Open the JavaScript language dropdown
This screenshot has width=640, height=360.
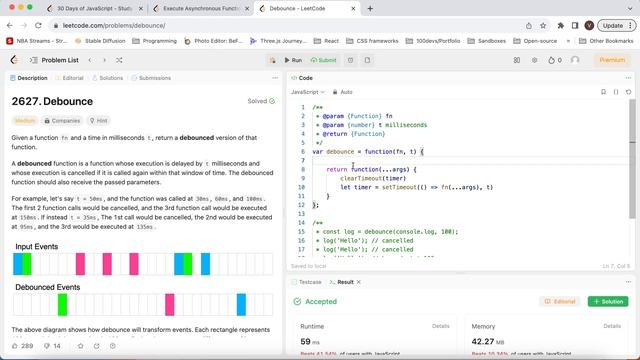[308, 92]
